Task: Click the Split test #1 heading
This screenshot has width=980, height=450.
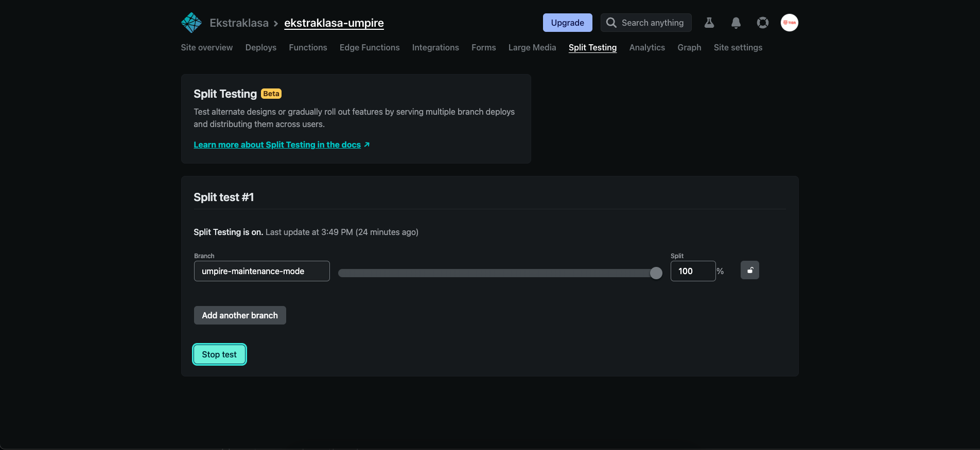Action: tap(223, 197)
